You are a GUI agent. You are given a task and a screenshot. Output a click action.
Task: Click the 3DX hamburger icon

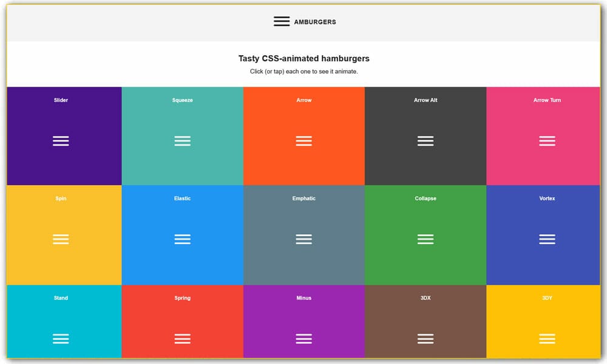pos(426,339)
